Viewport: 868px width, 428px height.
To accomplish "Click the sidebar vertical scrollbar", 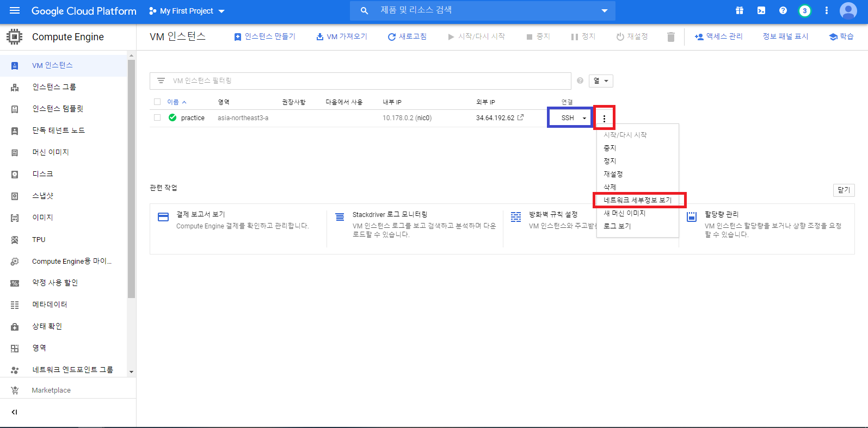I will pyautogui.click(x=131, y=179).
